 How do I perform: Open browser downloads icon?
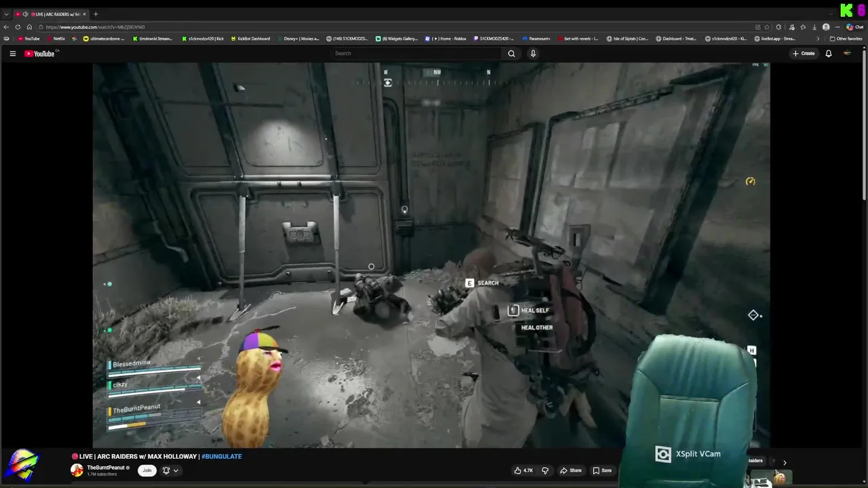(x=814, y=27)
